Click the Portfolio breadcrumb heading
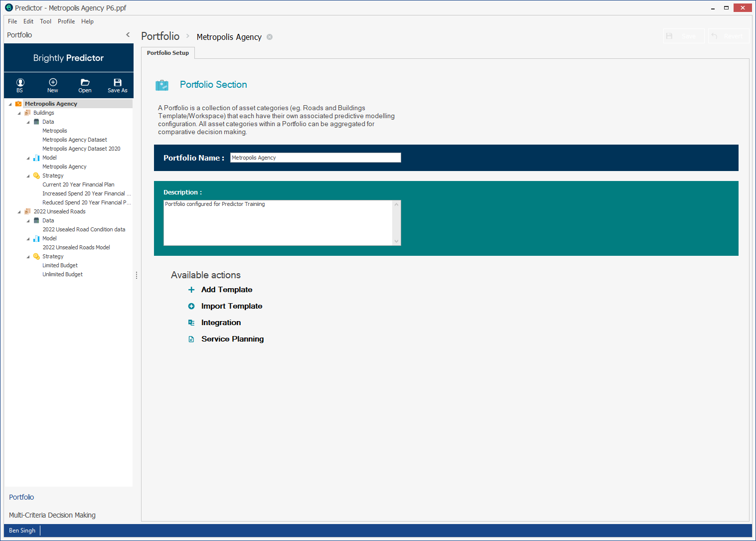The height and width of the screenshot is (541, 756). 160,36
